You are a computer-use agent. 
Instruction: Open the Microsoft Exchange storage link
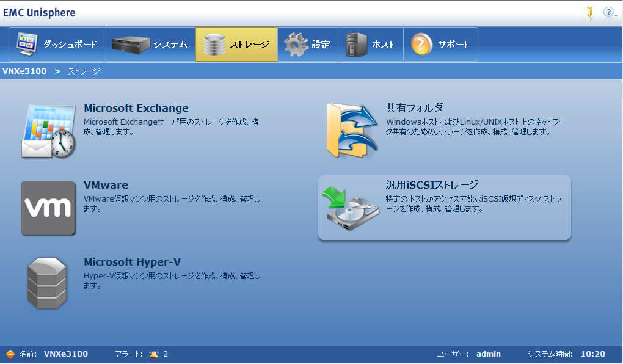coord(136,108)
